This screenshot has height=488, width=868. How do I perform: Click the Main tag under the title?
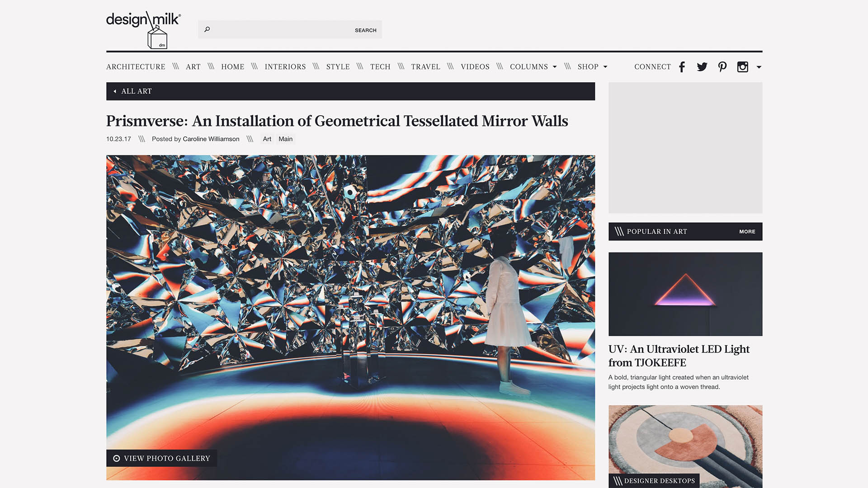click(x=286, y=139)
